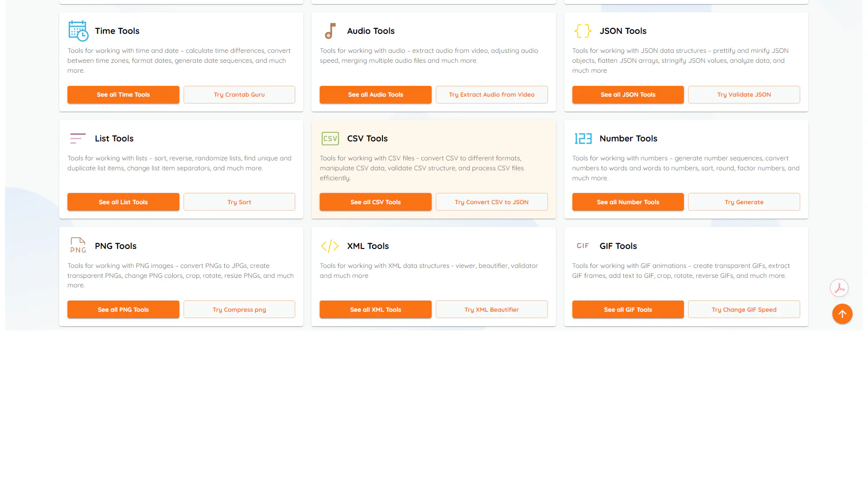Open See all PNG Tools

[123, 310]
